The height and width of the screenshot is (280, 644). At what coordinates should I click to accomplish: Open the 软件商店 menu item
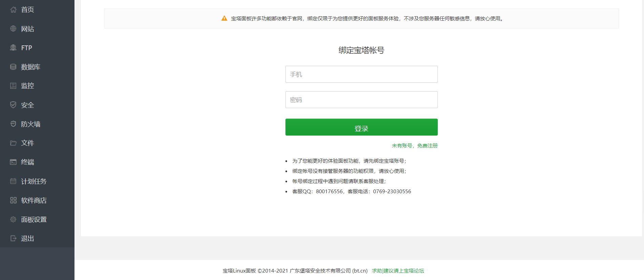pyautogui.click(x=34, y=200)
